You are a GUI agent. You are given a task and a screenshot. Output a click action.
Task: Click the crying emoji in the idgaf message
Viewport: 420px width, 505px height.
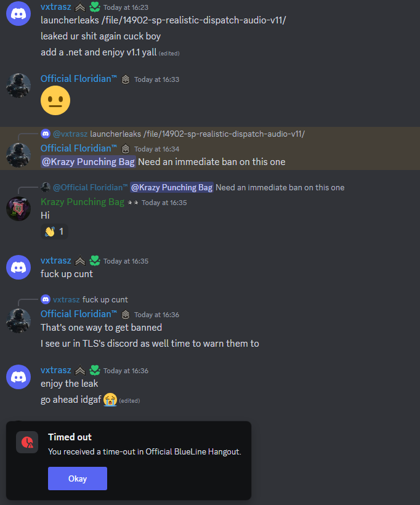[110, 400]
